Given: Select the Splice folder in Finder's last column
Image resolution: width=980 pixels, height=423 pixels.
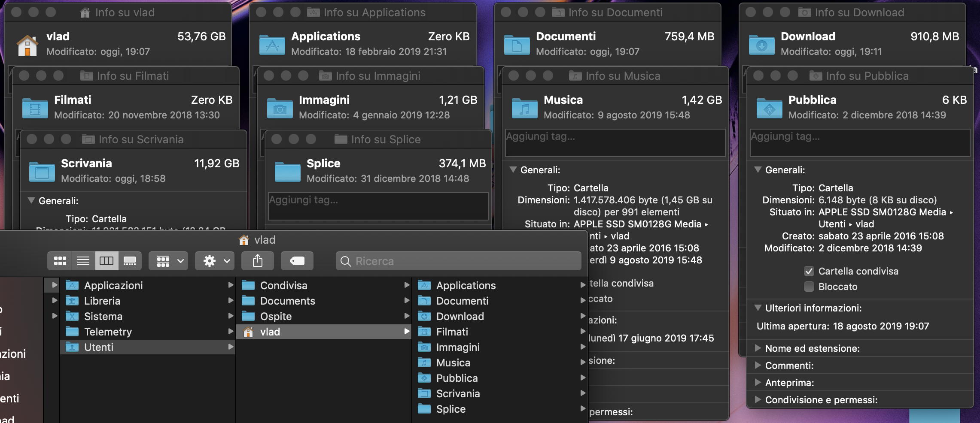Looking at the screenshot, I should tap(500, 409).
